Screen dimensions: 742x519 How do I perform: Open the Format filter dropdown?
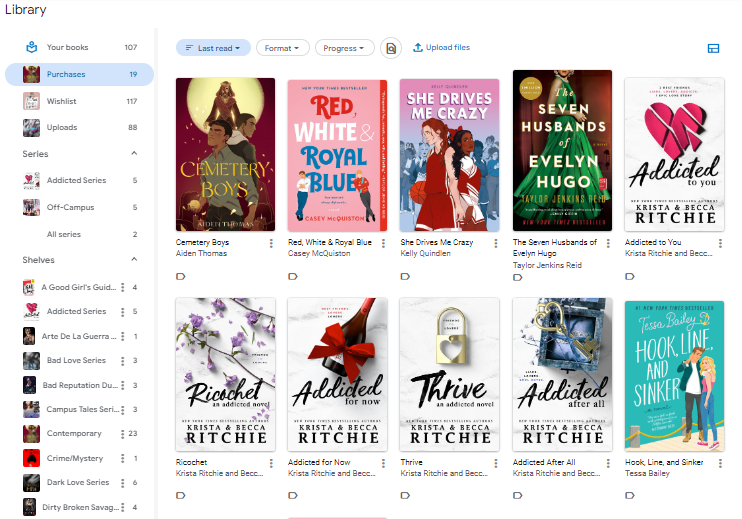pyautogui.click(x=283, y=48)
